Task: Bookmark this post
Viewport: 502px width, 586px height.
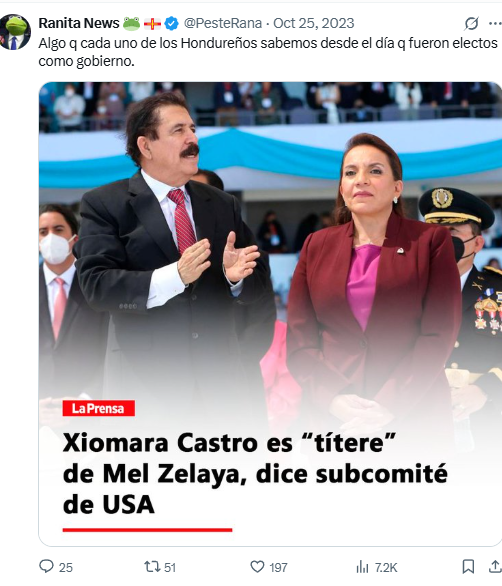Action: click(468, 567)
